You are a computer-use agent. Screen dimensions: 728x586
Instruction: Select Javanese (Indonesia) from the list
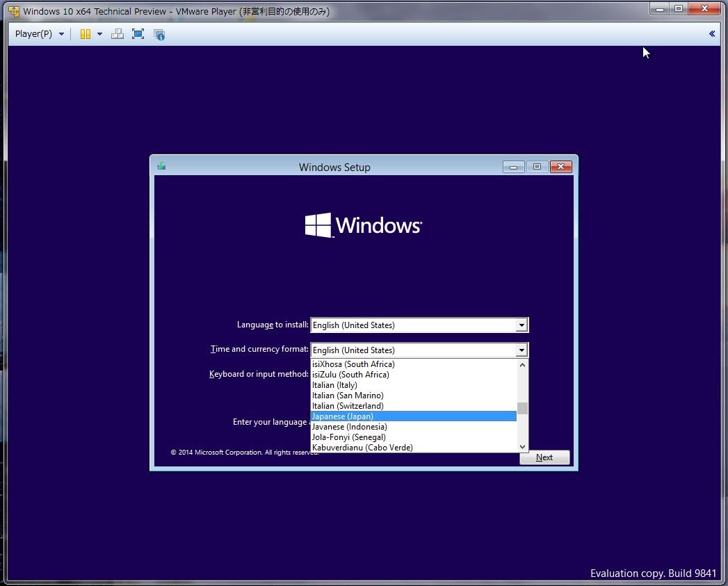[x=413, y=427]
